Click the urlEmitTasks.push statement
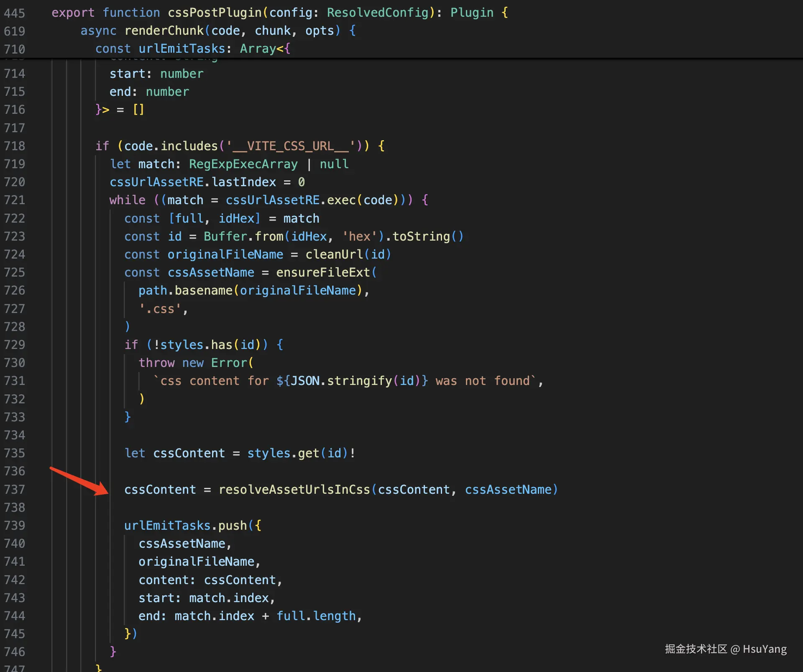 186,526
